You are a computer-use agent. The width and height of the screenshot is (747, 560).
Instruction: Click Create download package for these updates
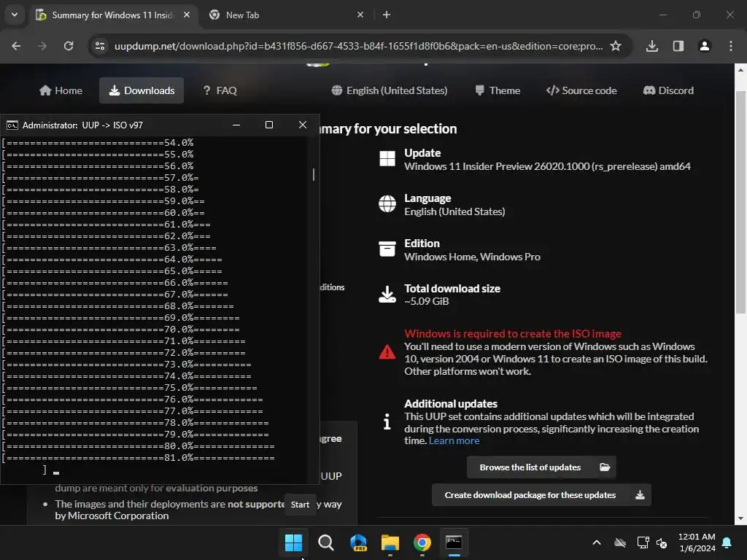click(x=541, y=495)
